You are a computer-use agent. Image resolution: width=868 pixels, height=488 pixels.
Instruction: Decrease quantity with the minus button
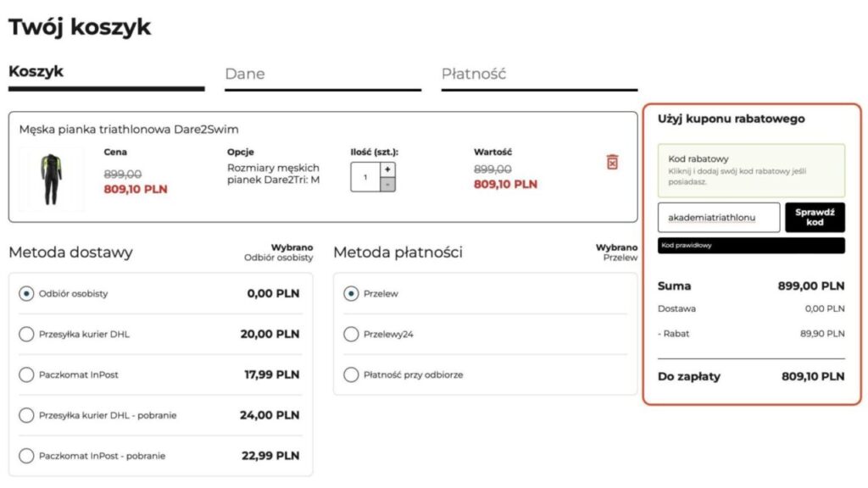387,184
